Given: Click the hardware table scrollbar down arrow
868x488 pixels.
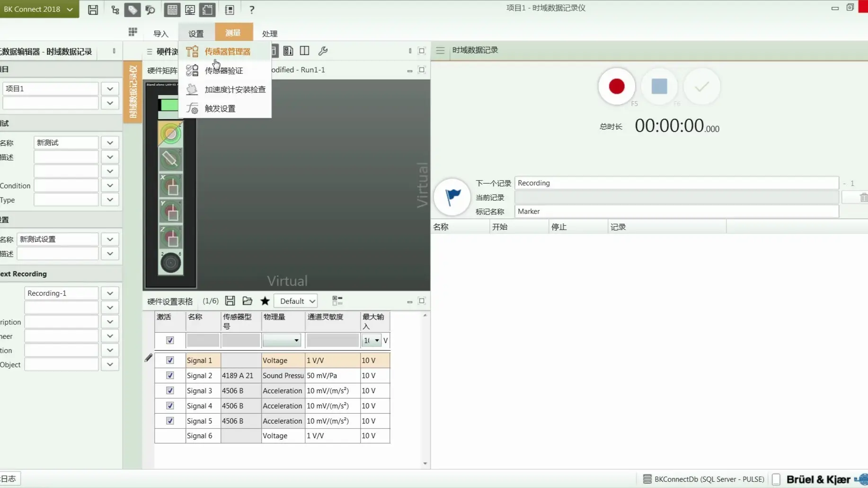Looking at the screenshot, I should click(x=425, y=463).
